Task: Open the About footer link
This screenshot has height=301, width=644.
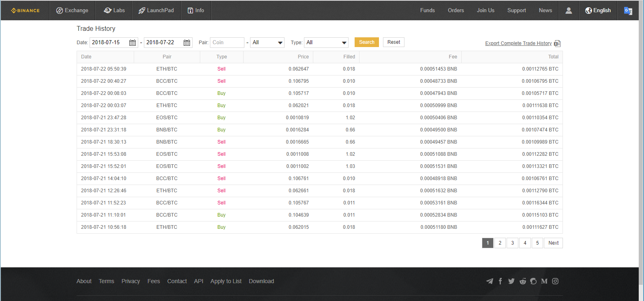Action: [x=84, y=281]
